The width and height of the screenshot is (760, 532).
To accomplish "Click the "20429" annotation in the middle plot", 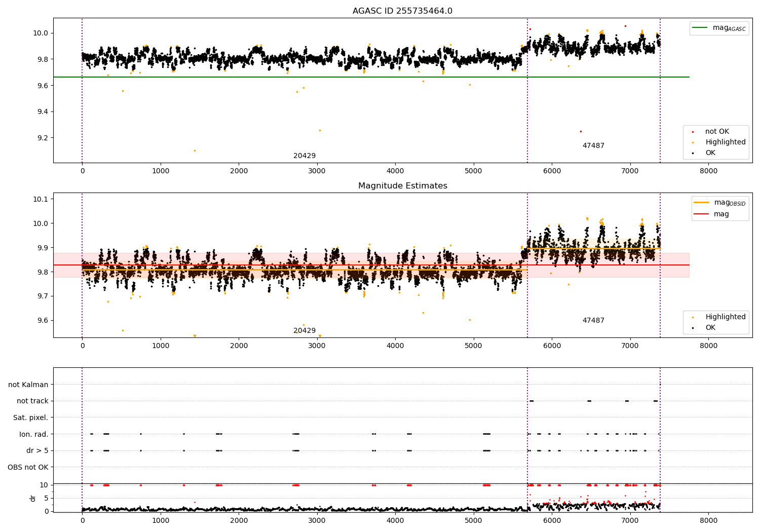I will [304, 331].
